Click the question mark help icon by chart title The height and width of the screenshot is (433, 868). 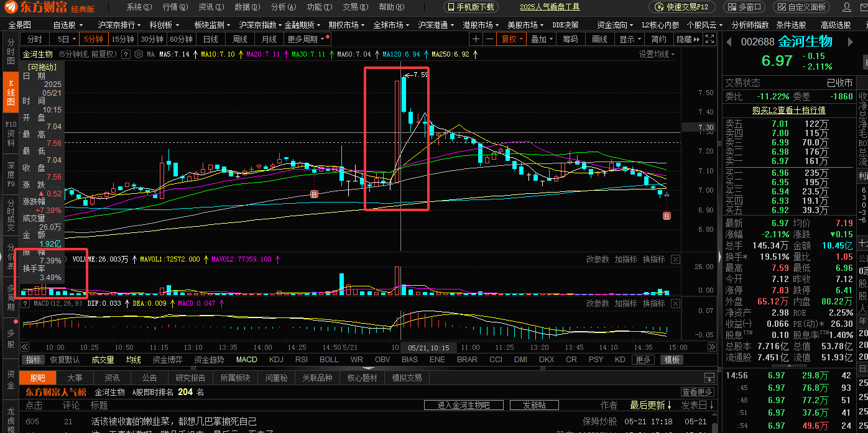tap(126, 54)
